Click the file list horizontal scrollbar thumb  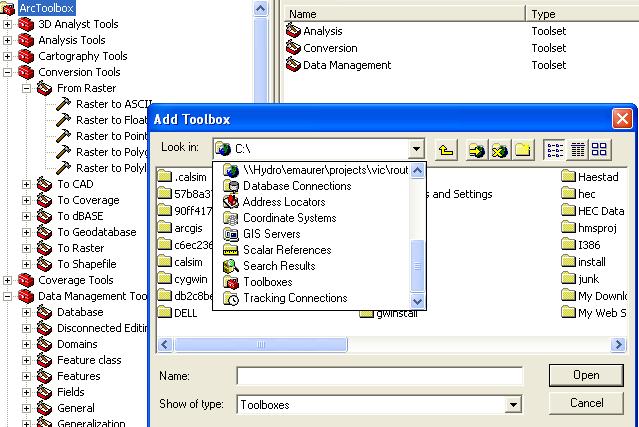pos(261,345)
